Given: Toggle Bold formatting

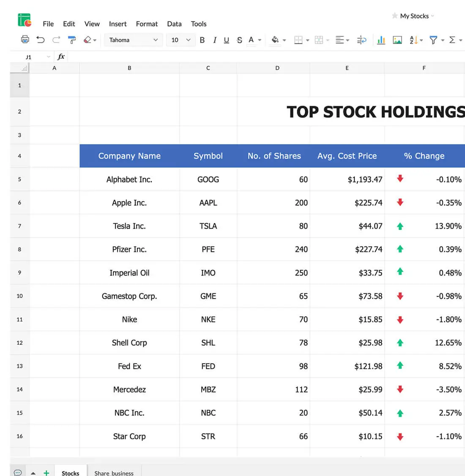Looking at the screenshot, I should pos(202,40).
